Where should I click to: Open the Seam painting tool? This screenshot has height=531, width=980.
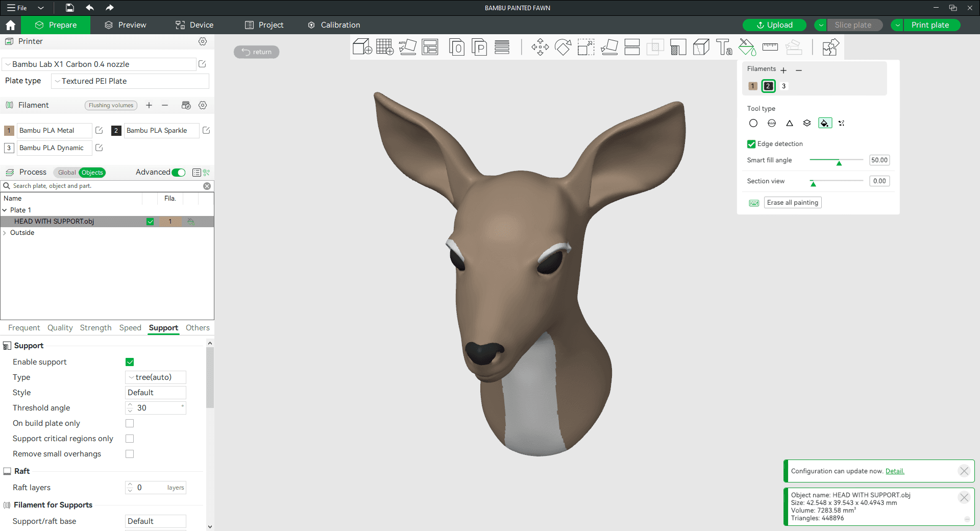point(701,47)
